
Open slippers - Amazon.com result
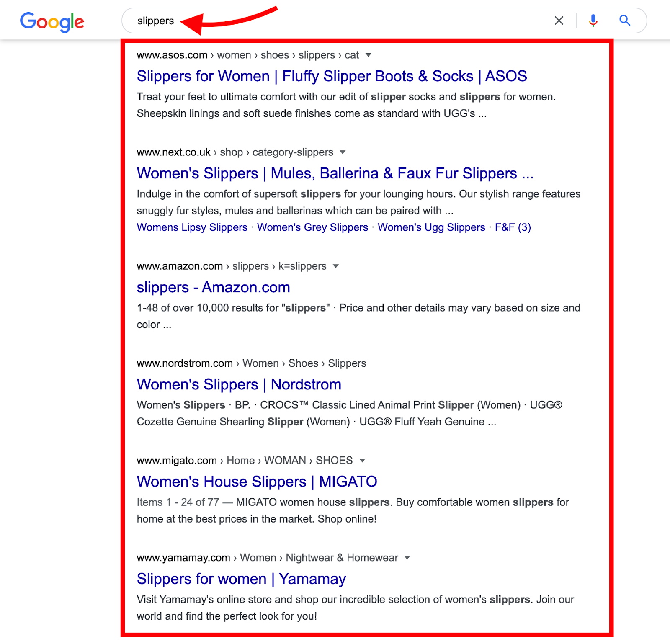[x=213, y=287]
